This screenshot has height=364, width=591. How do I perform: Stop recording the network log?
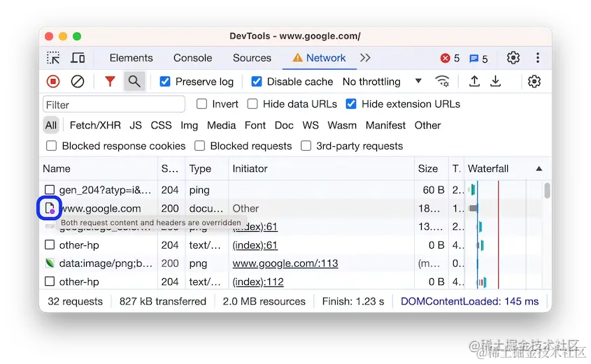pos(53,81)
